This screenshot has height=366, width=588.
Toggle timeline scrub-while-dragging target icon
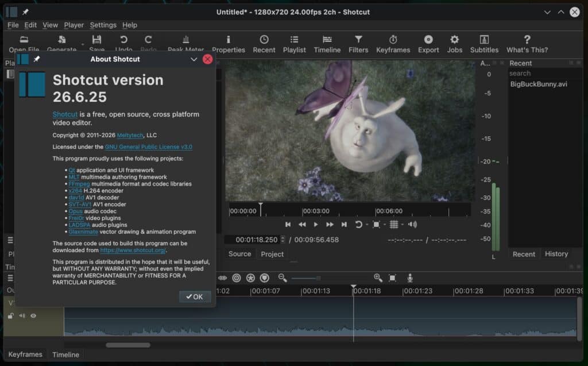coord(236,278)
